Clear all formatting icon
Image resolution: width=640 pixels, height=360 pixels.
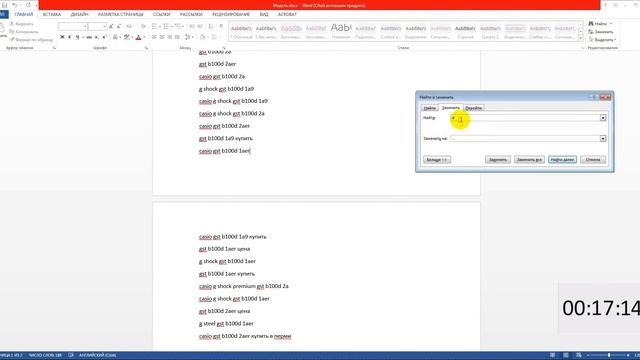click(x=143, y=27)
